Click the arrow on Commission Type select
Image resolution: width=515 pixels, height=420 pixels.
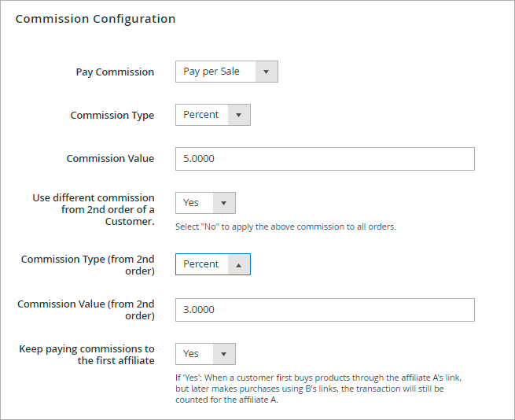click(238, 115)
